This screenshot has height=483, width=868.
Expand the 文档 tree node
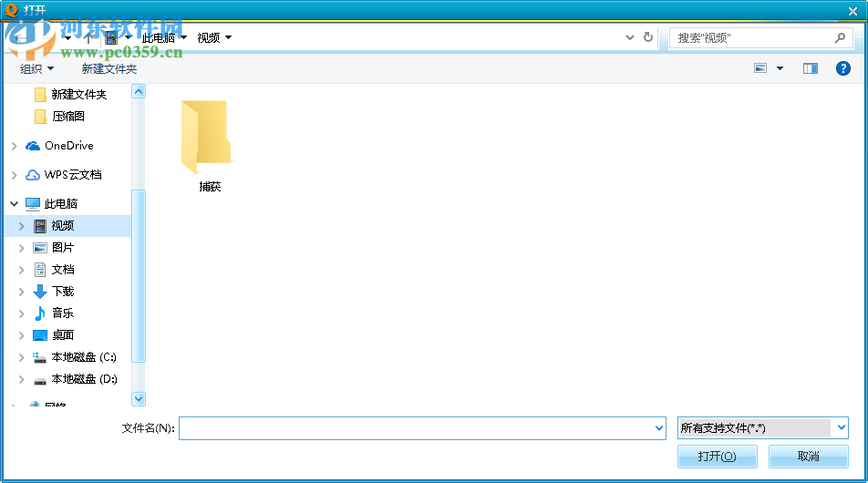click(x=22, y=270)
